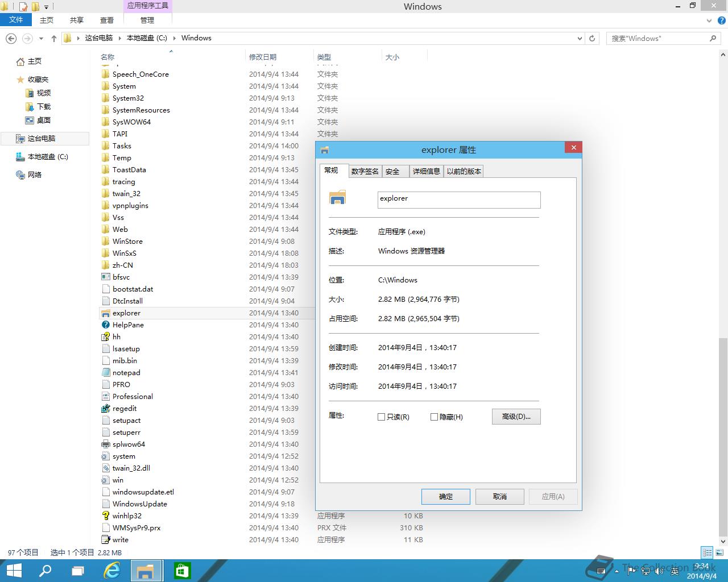This screenshot has width=728, height=582.
Task: Open the taskbar search magnifier
Action: (44, 571)
